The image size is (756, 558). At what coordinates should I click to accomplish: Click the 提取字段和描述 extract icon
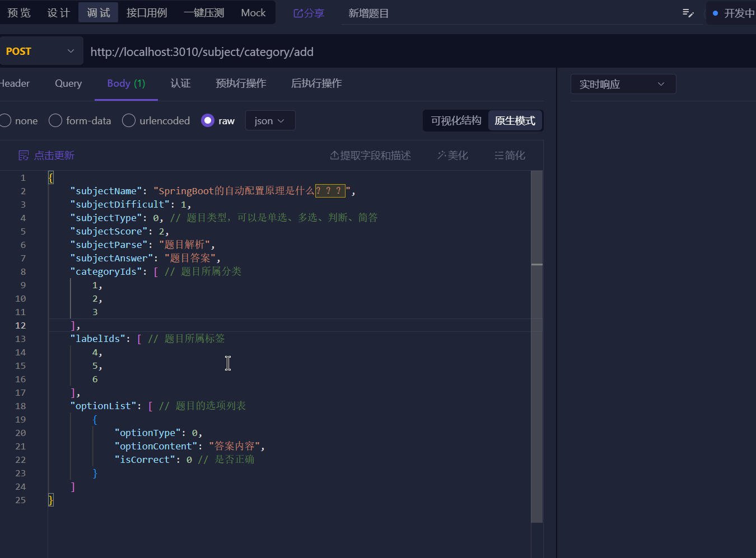pos(334,156)
